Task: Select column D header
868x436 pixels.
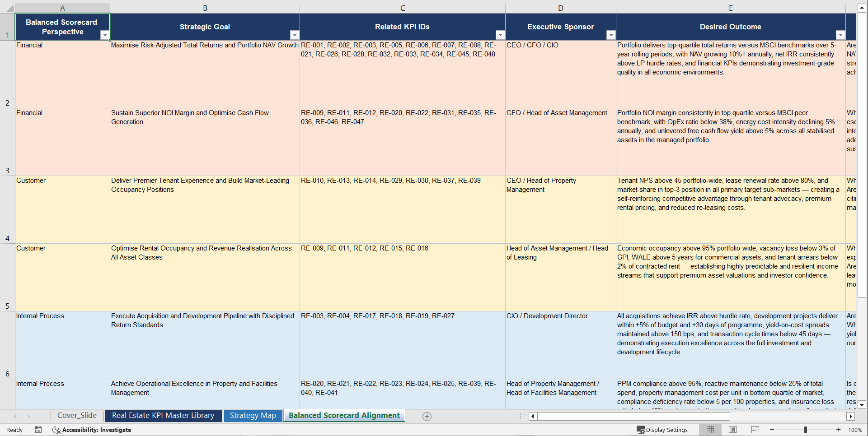Action: 561,8
